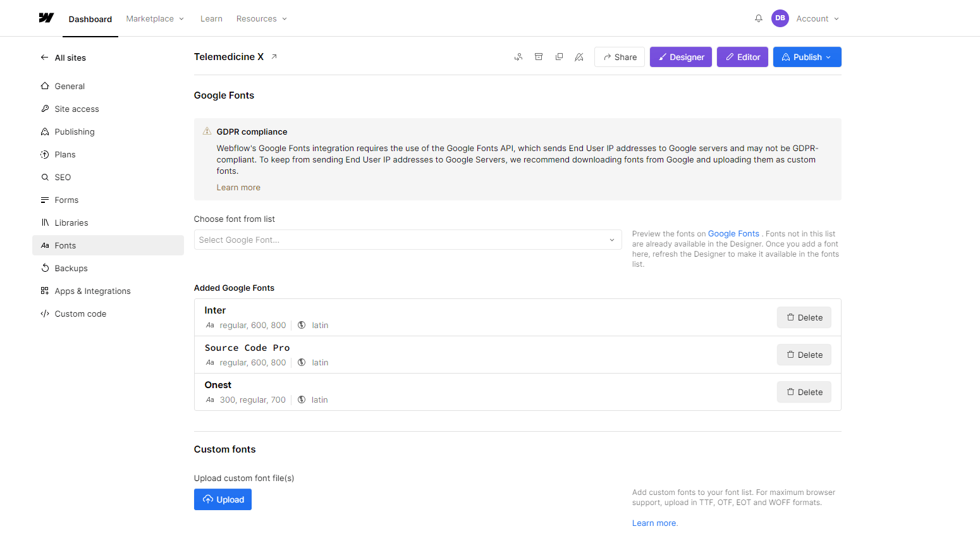Click Inter font weights Aa icon
The image size is (980, 543).
point(210,325)
